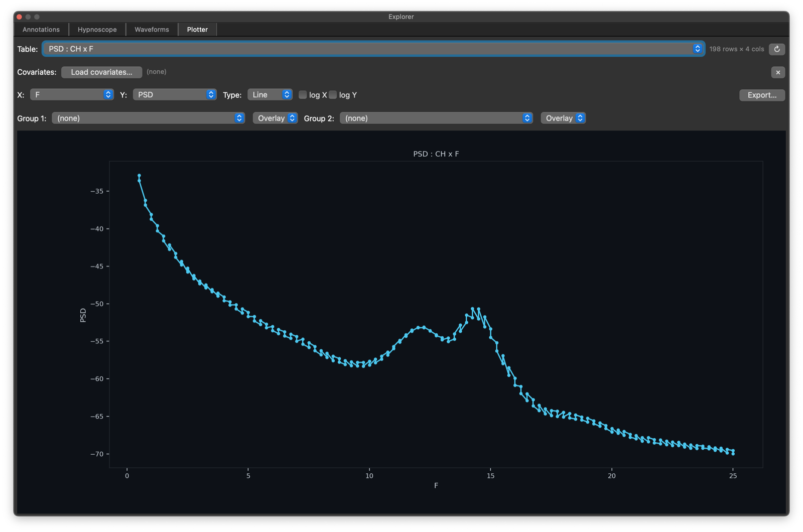Screen dimensions: 803x532
Task: Click the red close window button
Action: (x=20, y=17)
